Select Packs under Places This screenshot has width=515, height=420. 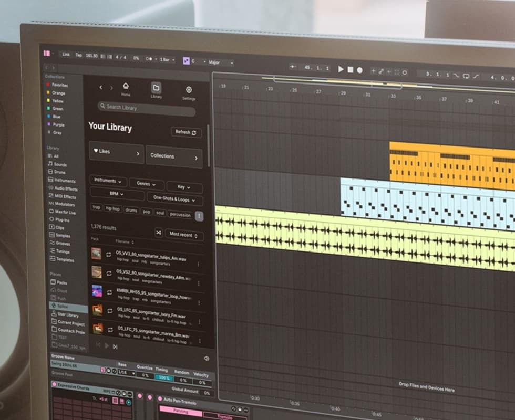[x=59, y=282]
